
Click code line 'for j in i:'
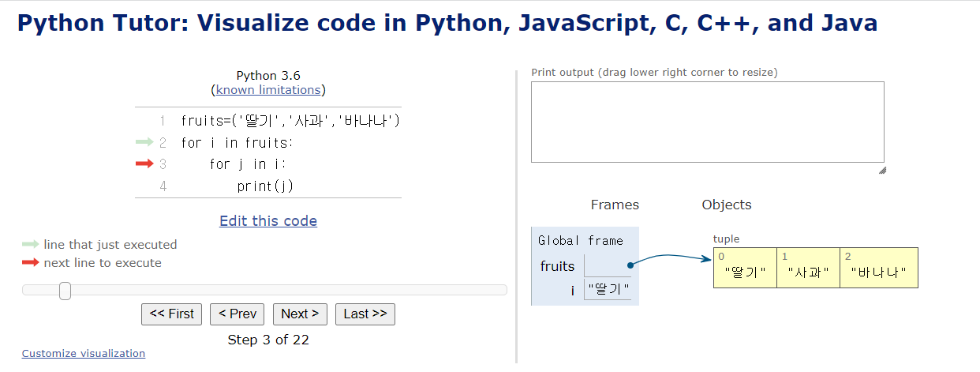click(x=248, y=164)
